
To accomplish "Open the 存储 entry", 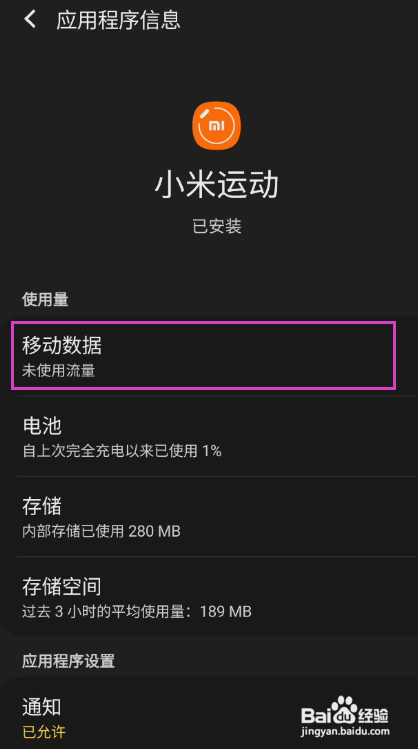I will pyautogui.click(x=209, y=516).
